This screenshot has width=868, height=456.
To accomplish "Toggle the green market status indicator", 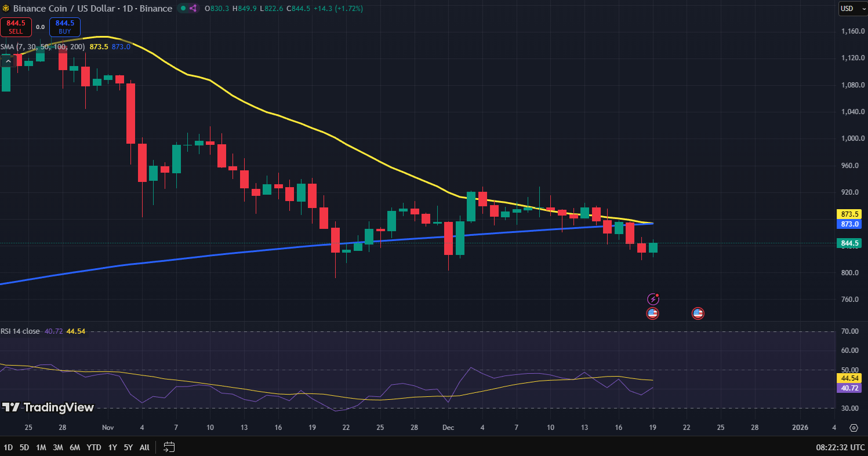I will 183,8.
